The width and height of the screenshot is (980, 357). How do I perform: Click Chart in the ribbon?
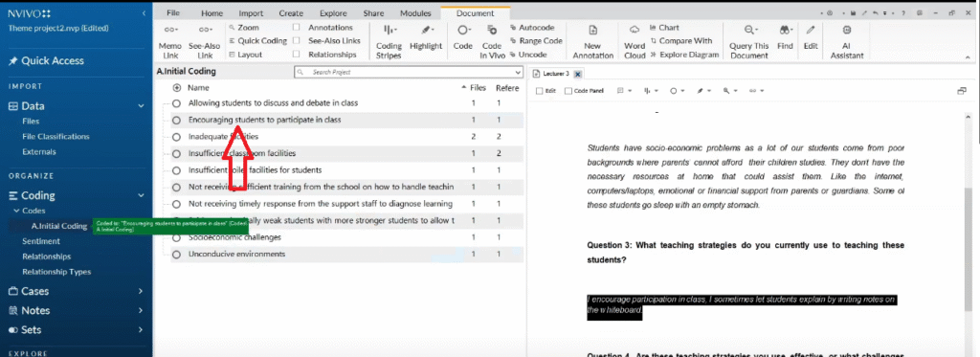click(664, 28)
